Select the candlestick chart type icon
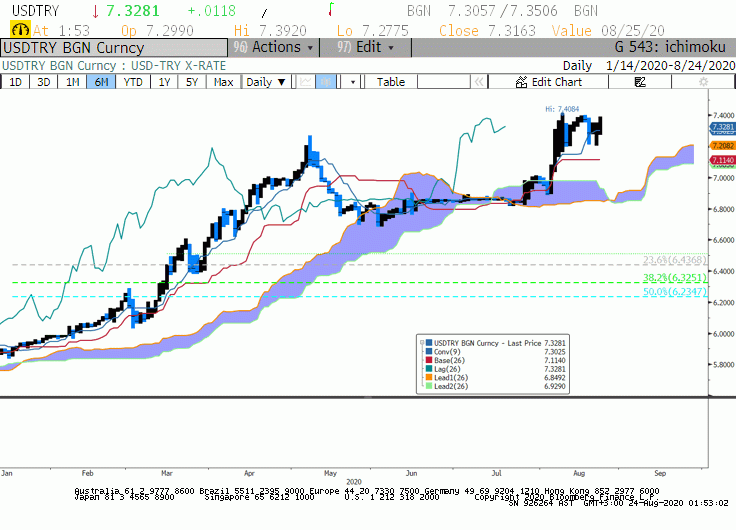 326,82
